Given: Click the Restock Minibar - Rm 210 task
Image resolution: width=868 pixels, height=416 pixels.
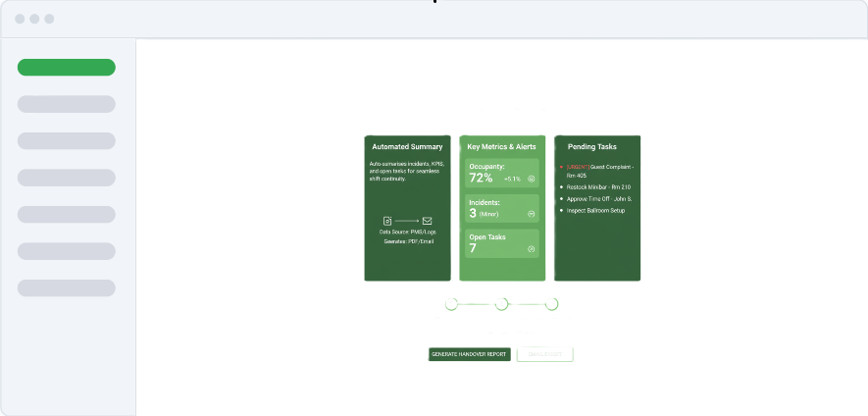Looking at the screenshot, I should pos(598,187).
